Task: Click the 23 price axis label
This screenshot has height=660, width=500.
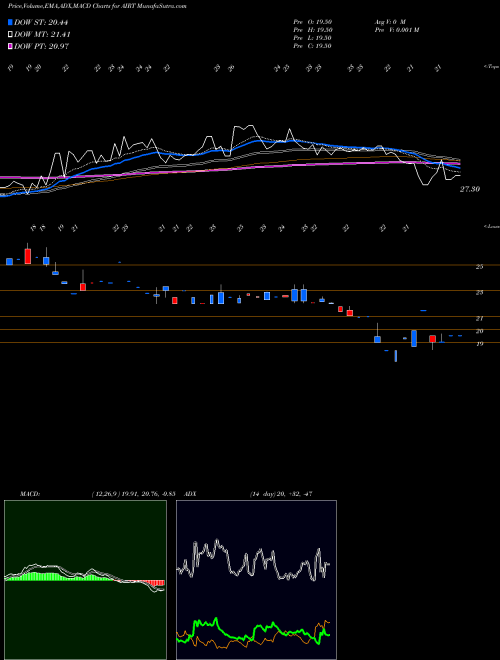Action: click(x=479, y=293)
